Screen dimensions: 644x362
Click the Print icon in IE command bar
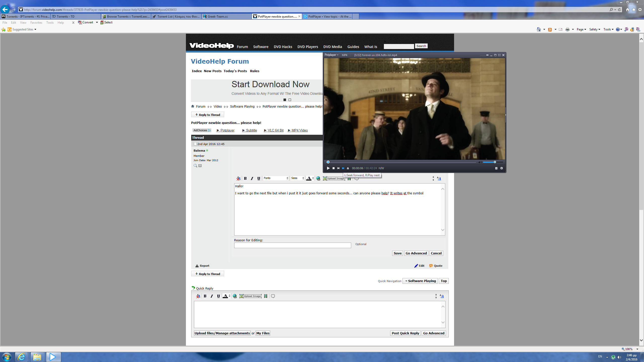pyautogui.click(x=568, y=29)
